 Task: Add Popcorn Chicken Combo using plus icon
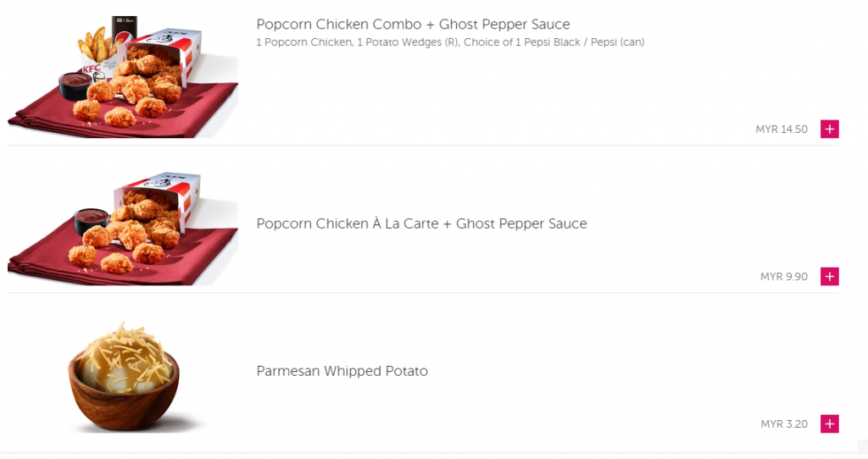tap(830, 130)
